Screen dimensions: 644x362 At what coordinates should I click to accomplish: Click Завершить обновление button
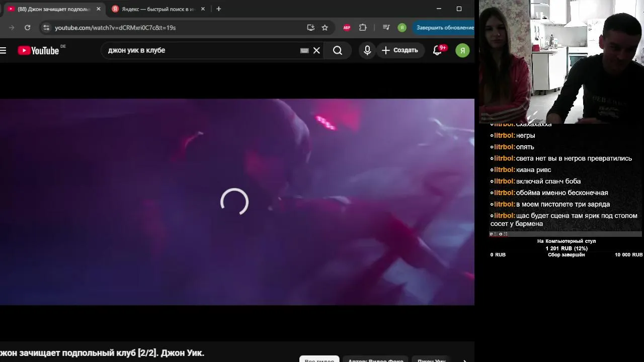click(x=445, y=28)
